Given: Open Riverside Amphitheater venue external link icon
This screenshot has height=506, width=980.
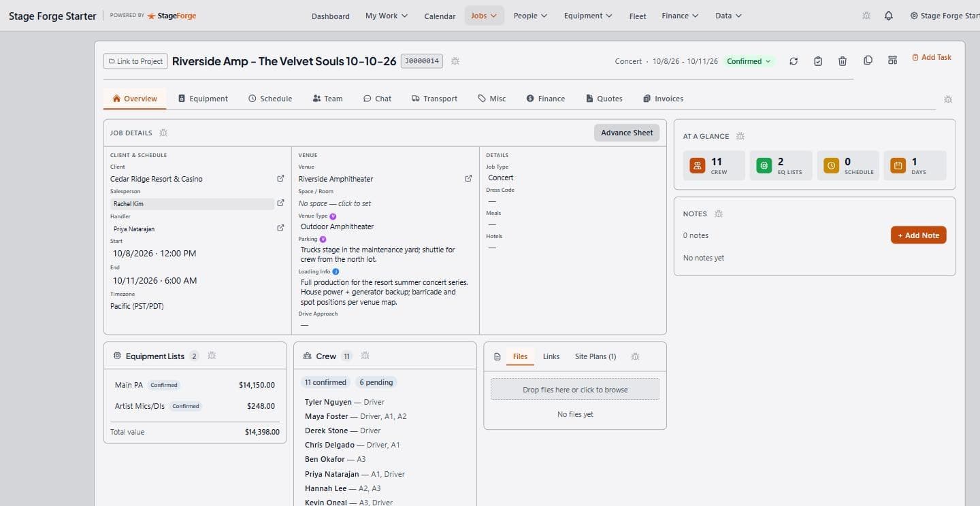Looking at the screenshot, I should (x=468, y=179).
